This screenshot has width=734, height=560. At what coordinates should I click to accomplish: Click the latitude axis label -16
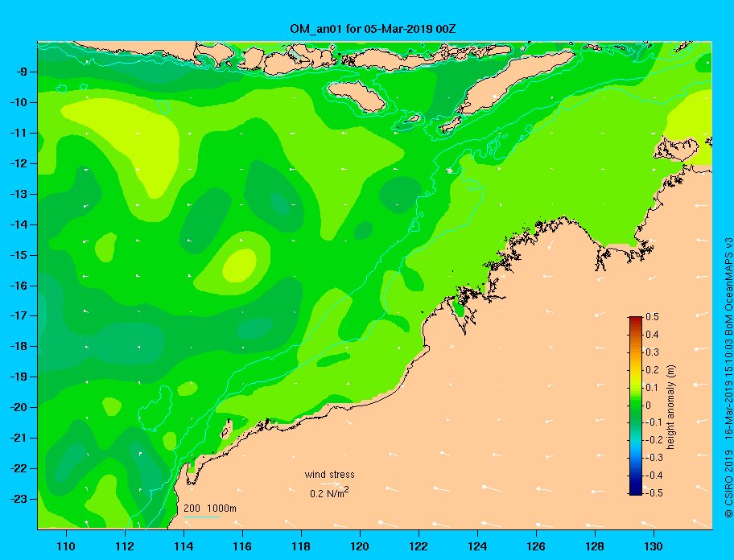point(19,286)
